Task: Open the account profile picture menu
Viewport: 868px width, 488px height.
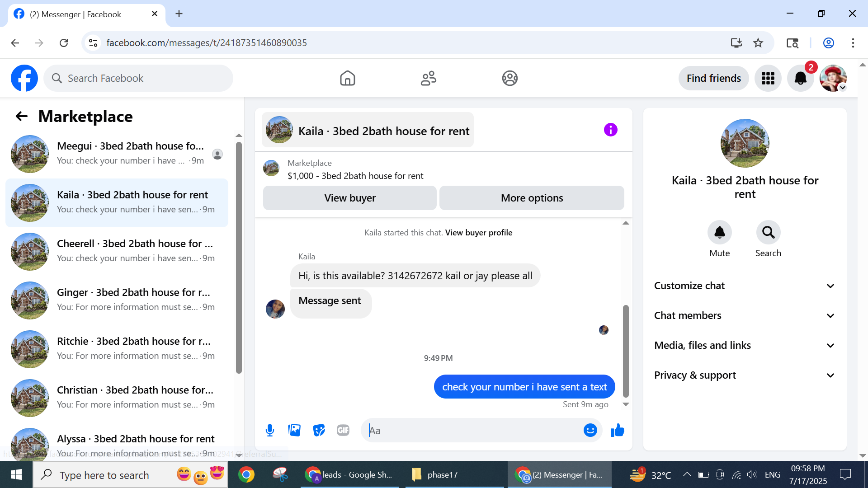Action: click(x=833, y=78)
